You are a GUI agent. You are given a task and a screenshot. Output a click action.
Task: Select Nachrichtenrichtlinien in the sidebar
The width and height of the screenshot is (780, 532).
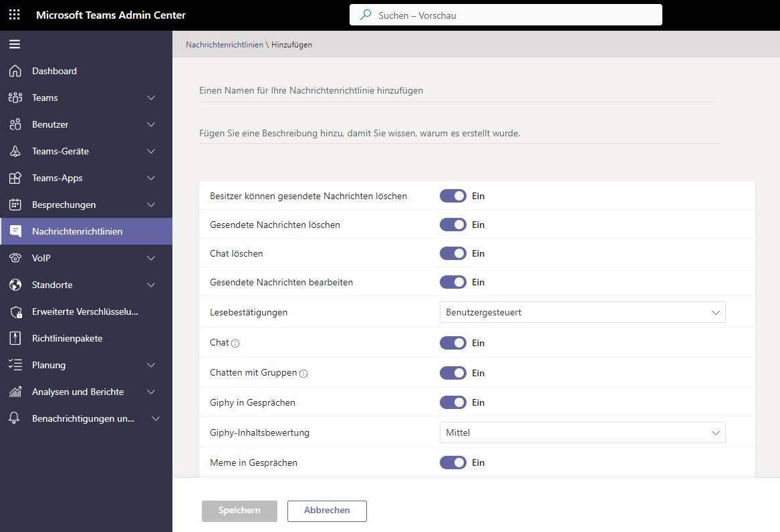(77, 231)
